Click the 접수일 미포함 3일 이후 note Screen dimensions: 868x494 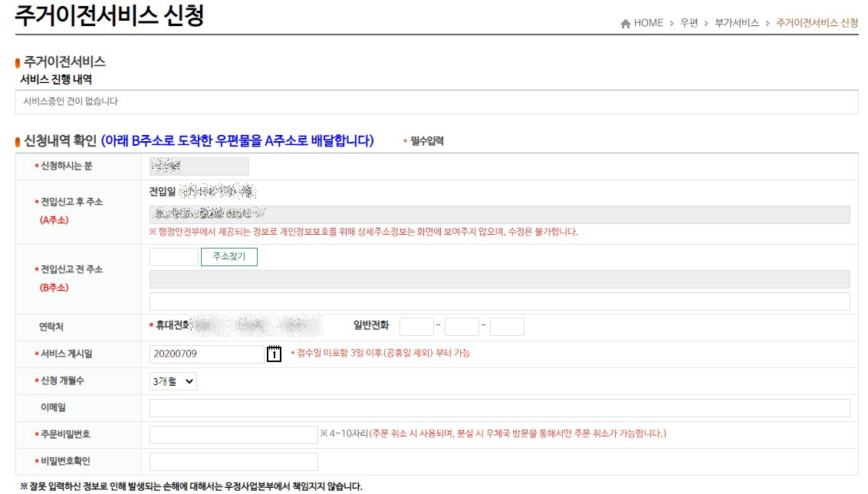point(381,354)
